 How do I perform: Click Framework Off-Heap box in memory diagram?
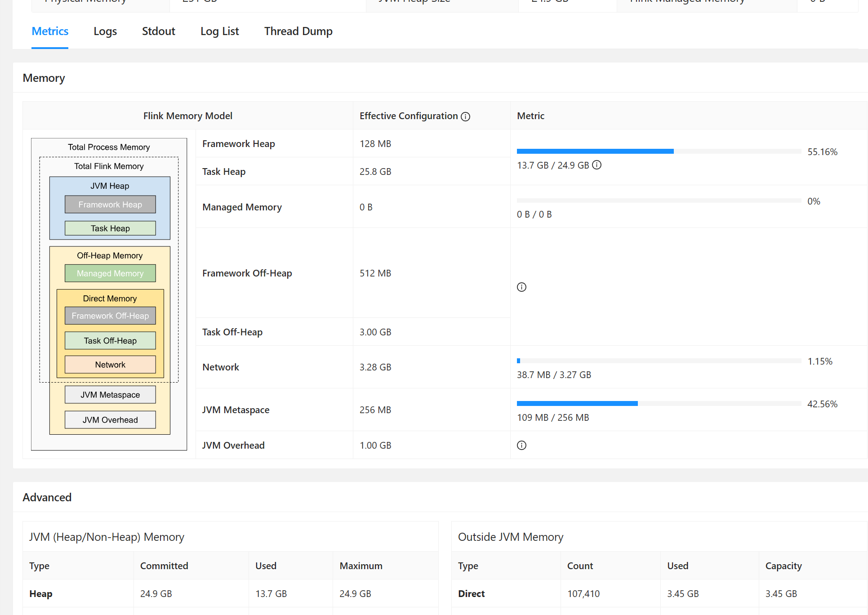[x=110, y=316]
